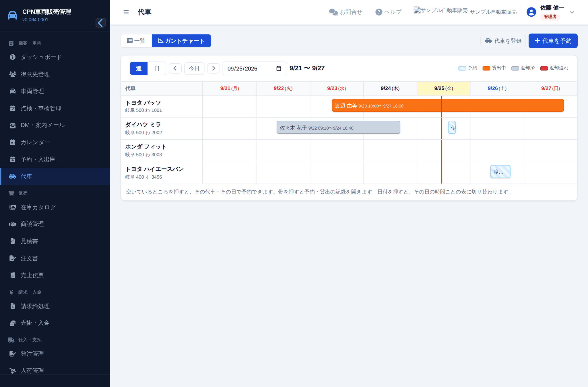Switch to the 一覧 tab
The image size is (588, 387).
(x=136, y=41)
